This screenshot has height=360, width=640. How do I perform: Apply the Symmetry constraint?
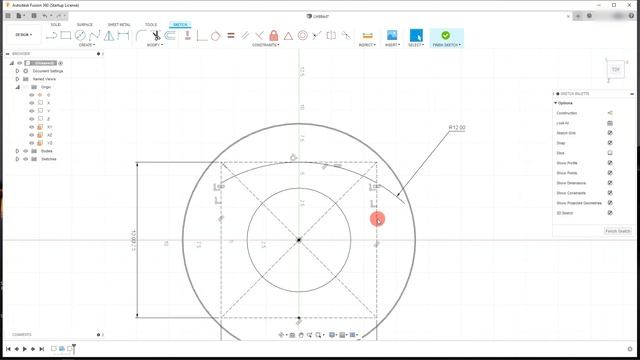tap(331, 36)
